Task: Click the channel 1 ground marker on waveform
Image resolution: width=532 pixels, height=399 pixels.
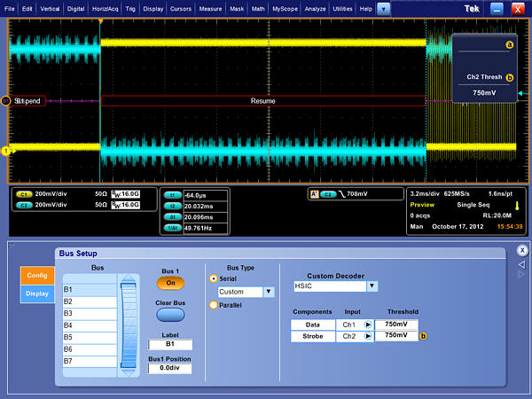Action: tap(5, 152)
